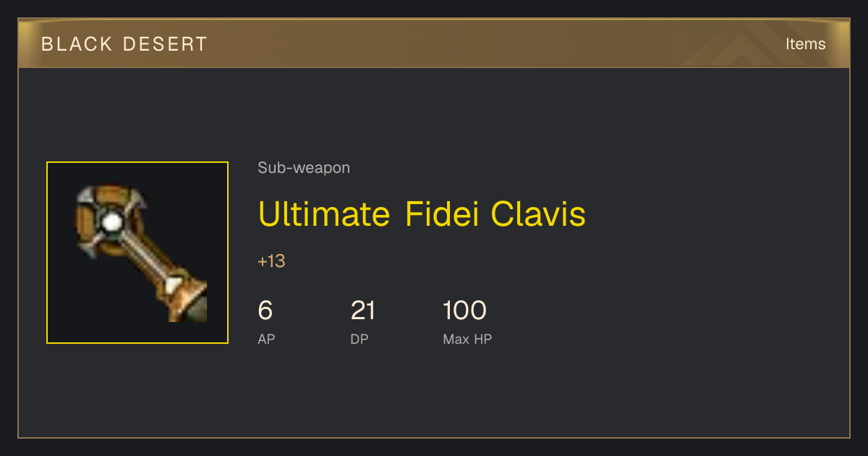
Task: Click the Max HP value 100
Action: tap(464, 311)
